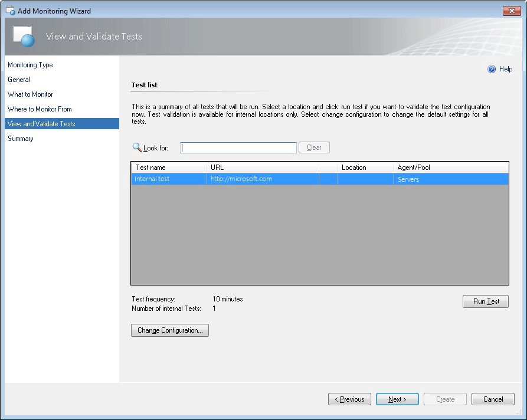This screenshot has height=420, width=527.
Task: Open the What to Monitor step
Action: 30,94
